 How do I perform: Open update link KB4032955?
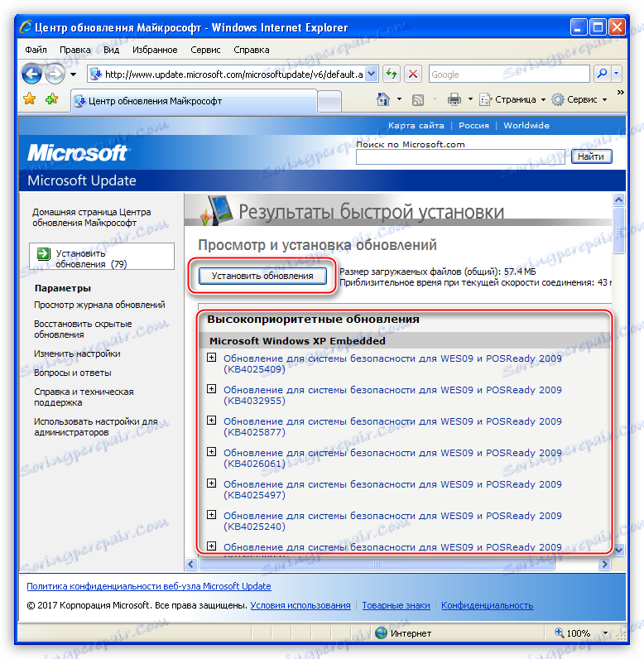392,396
